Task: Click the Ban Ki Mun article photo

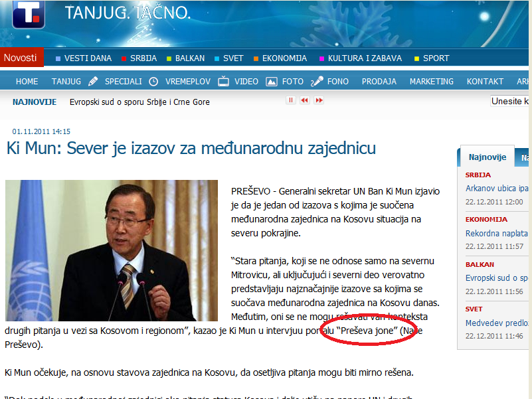Action: coord(112,250)
